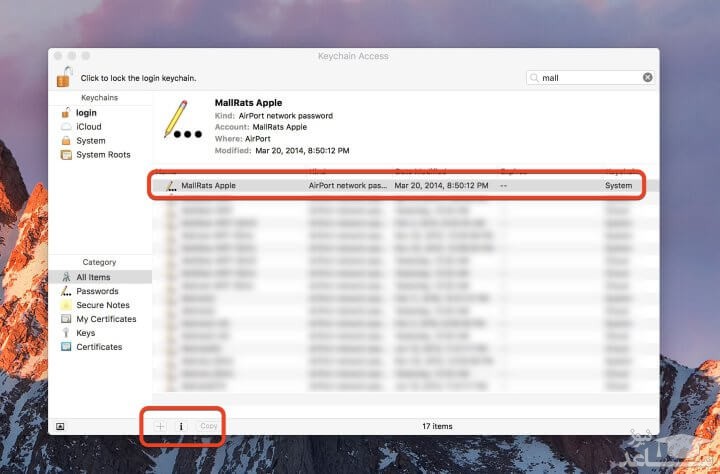The height and width of the screenshot is (474, 720).
Task: Add a new keychain item with plus
Action: pyautogui.click(x=160, y=426)
